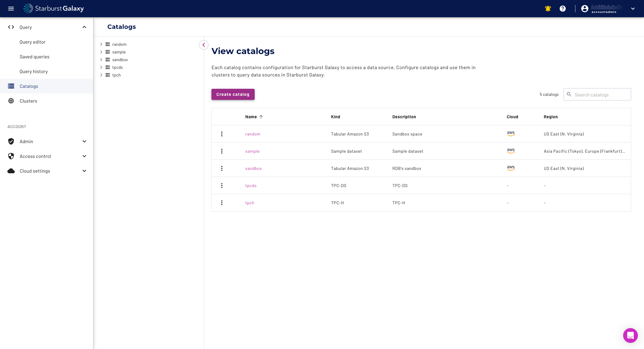Open the account role dropdown arrow
644x349 pixels.
(633, 9)
